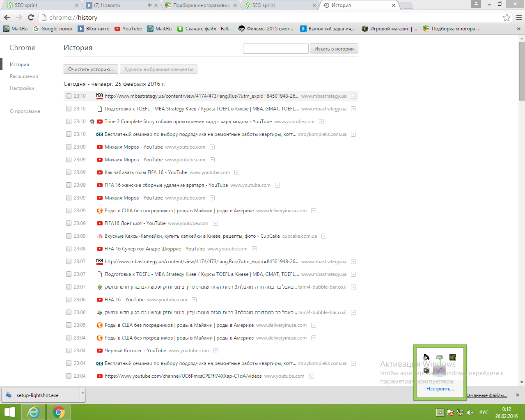Check the first 23:10 mbastrategy.ua entry

(69, 96)
